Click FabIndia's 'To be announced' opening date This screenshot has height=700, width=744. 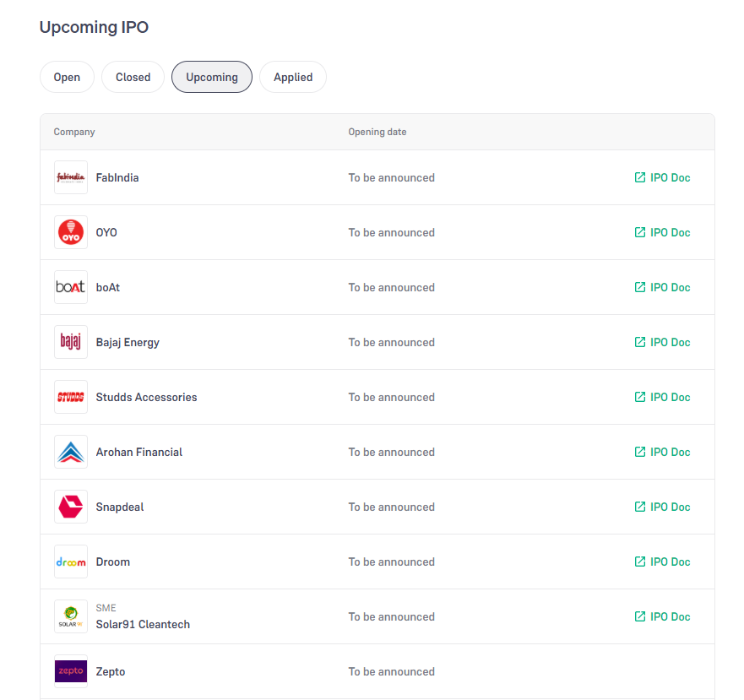click(392, 177)
